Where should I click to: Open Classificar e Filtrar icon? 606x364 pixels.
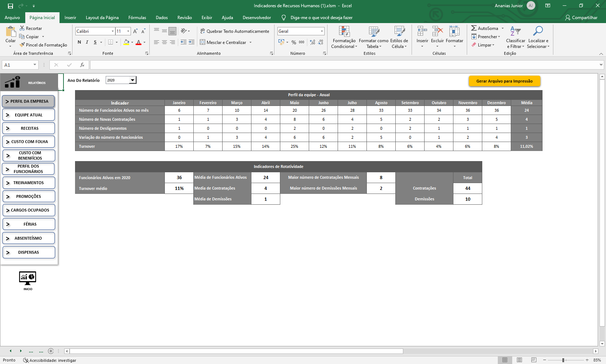[x=515, y=32]
